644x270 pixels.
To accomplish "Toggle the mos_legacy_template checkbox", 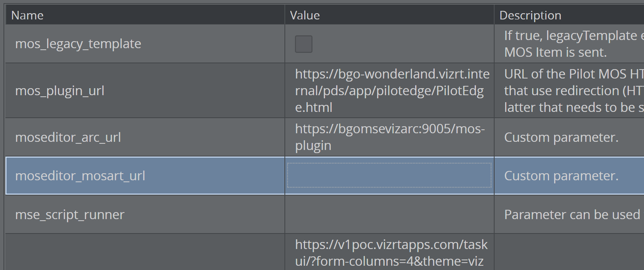I will coord(304,44).
